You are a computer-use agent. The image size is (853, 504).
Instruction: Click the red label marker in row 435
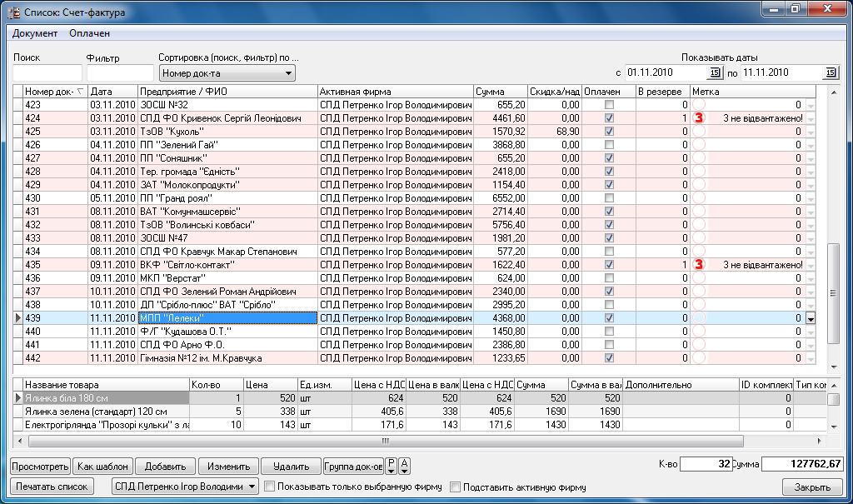699,265
